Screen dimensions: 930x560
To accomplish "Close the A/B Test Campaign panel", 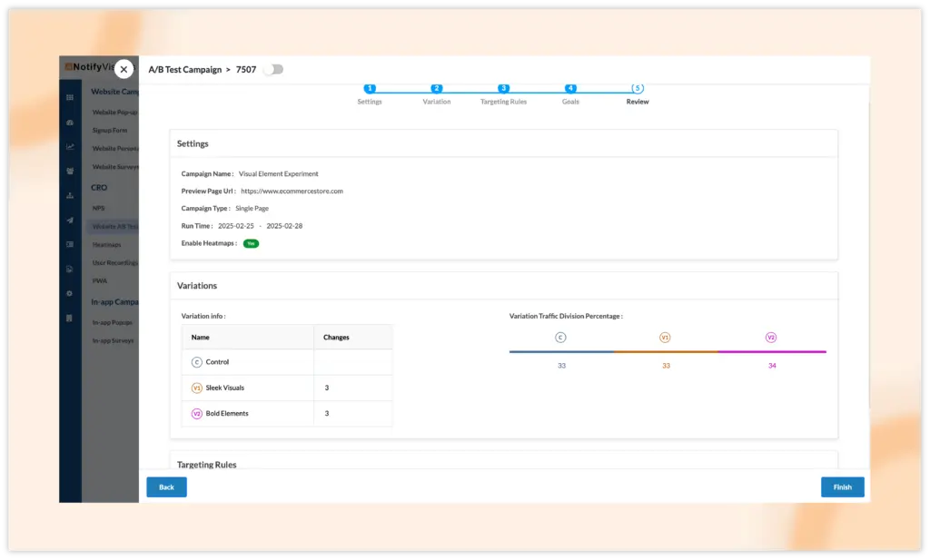I will (x=124, y=69).
